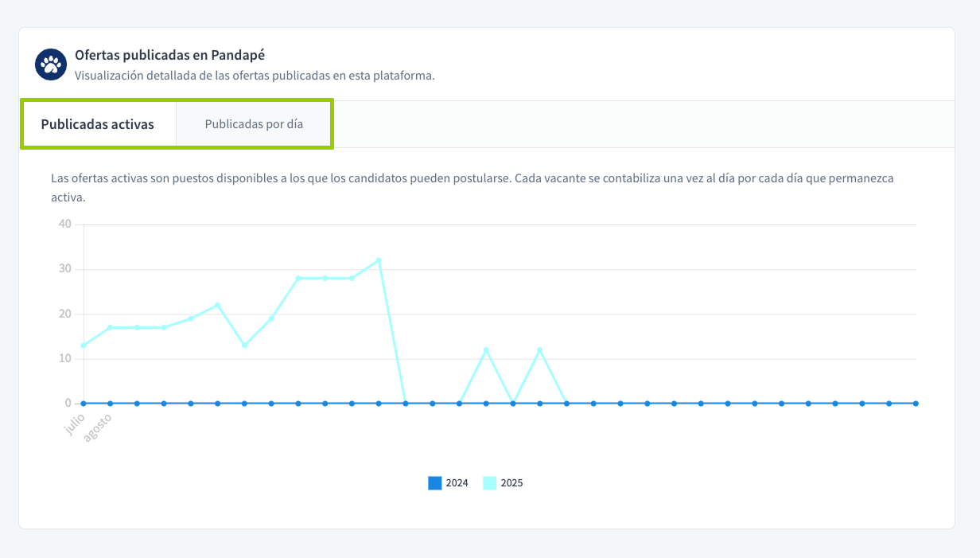
Task: Toggle the 2024 series legend color box
Action: click(x=435, y=482)
